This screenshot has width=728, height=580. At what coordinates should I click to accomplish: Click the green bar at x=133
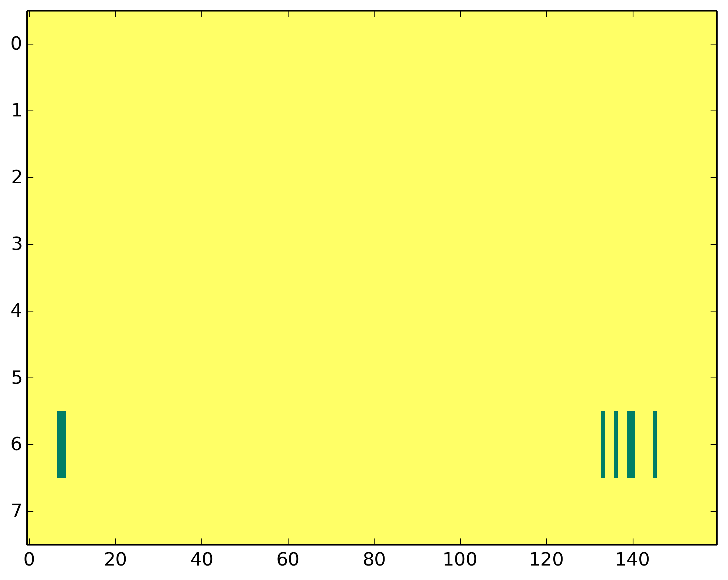[x=603, y=444]
